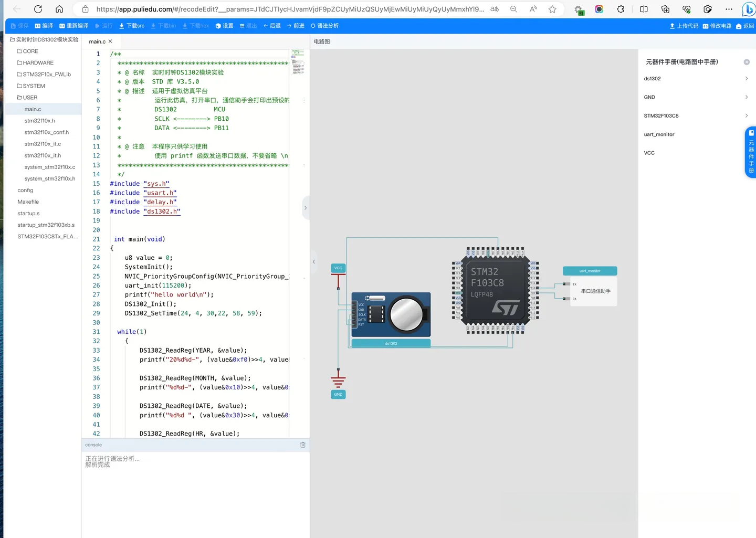Click the 编译 (compile) toolbar button
Image resolution: width=756 pixels, height=538 pixels.
pyautogui.click(x=44, y=26)
